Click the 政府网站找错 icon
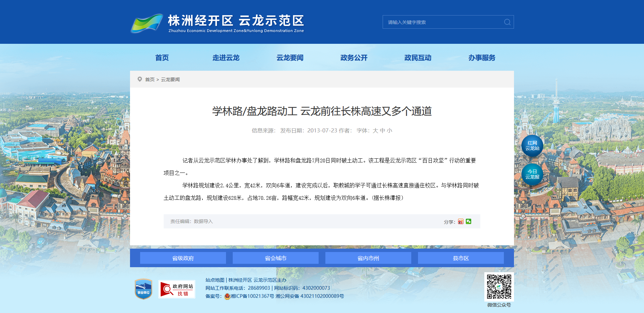The width and height of the screenshot is (644, 313). (x=177, y=289)
